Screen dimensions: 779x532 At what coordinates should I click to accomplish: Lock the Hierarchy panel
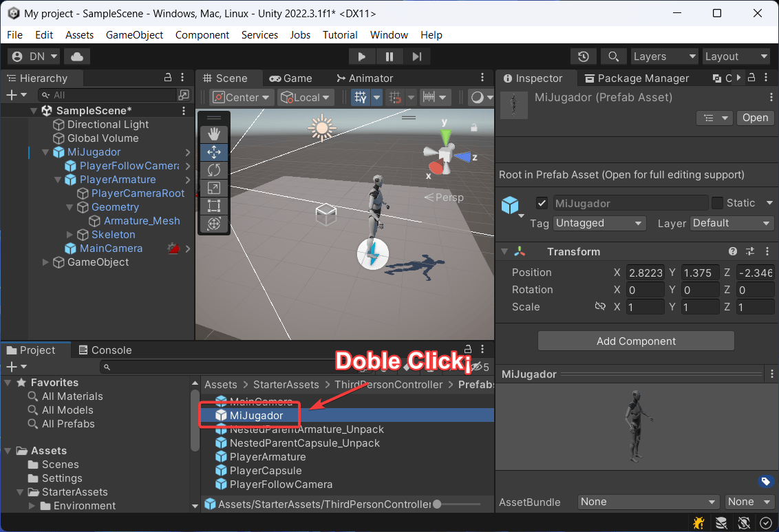pos(168,78)
